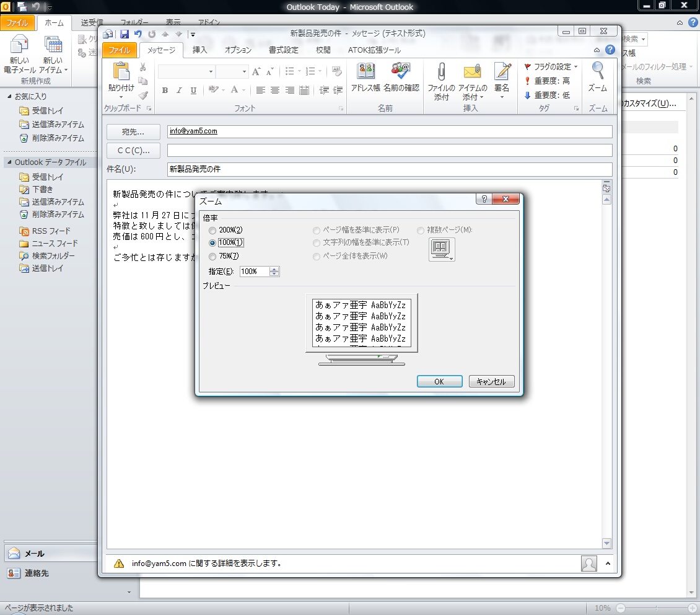Viewport: 700px width, 615px height.
Task: Open the font size dropdown
Action: [x=244, y=71]
